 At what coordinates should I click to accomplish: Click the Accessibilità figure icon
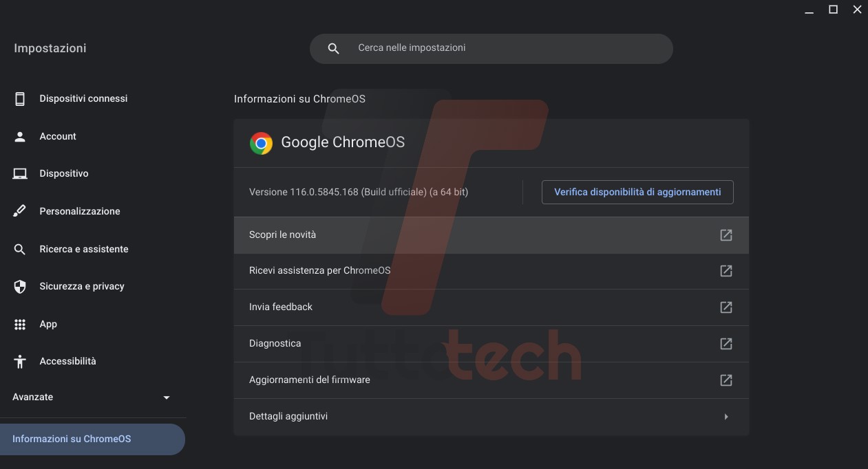[x=20, y=362]
